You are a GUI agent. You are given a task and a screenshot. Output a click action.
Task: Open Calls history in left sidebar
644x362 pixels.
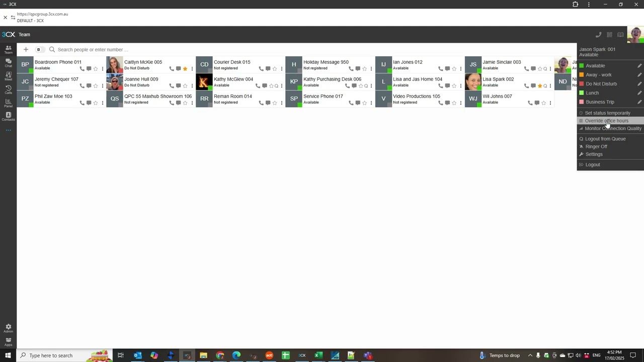8,90
